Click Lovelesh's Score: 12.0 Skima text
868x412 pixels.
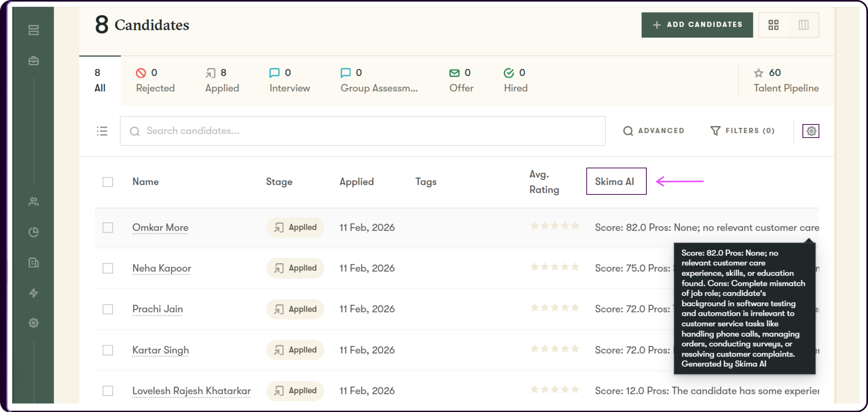(707, 391)
